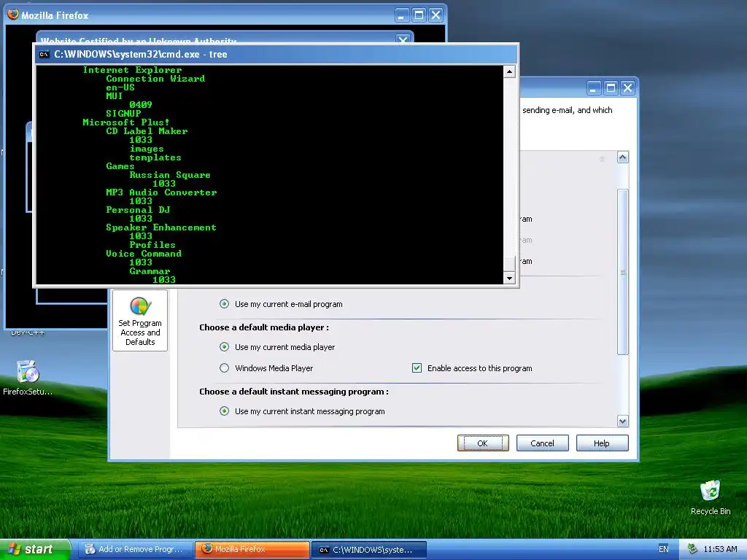
Task: Click Cancel in the program defaults dialog
Action: tap(542, 443)
